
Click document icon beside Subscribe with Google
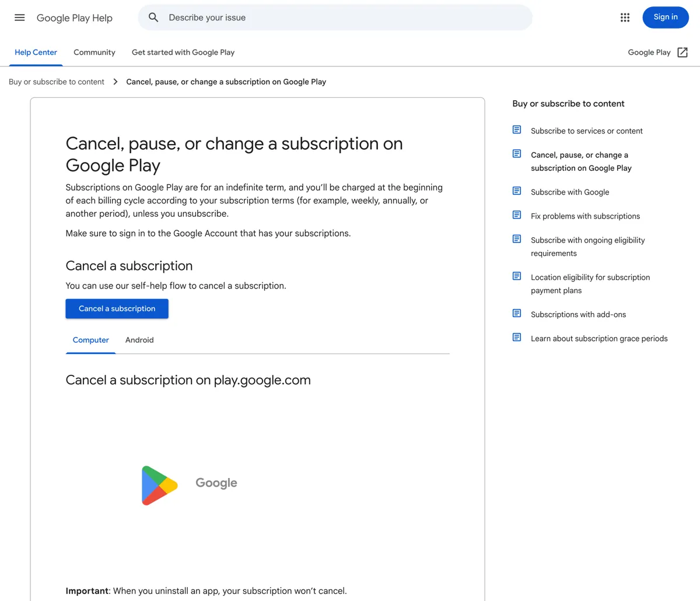tap(517, 191)
